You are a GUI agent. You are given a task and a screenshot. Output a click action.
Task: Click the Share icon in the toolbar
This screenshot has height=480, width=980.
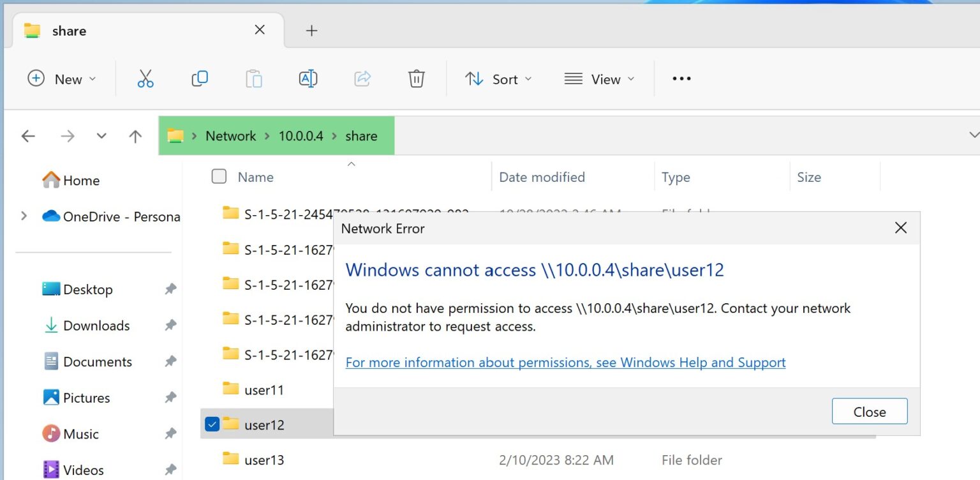pos(362,78)
